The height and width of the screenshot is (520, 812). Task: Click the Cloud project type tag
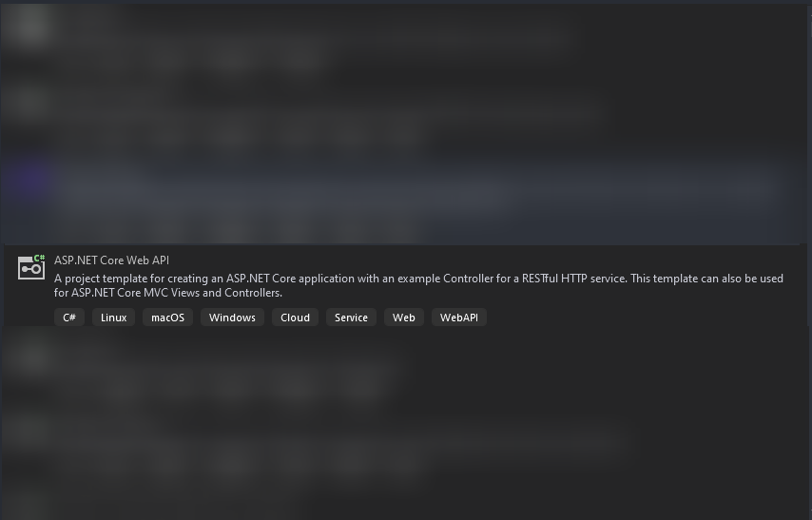(295, 318)
